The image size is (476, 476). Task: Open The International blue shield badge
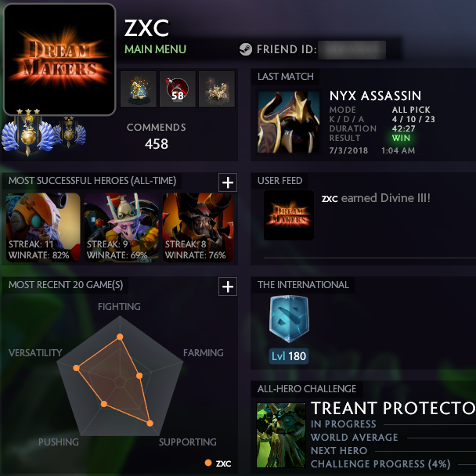click(289, 319)
